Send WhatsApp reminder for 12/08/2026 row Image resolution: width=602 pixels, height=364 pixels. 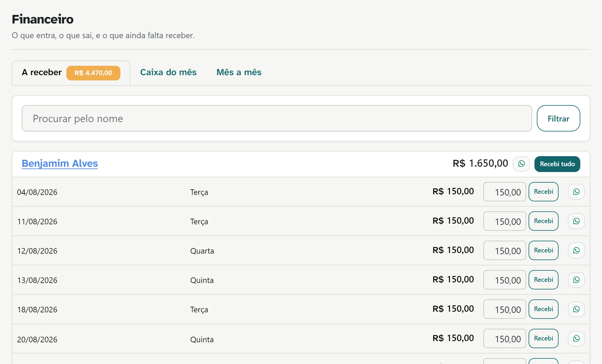pos(576,250)
